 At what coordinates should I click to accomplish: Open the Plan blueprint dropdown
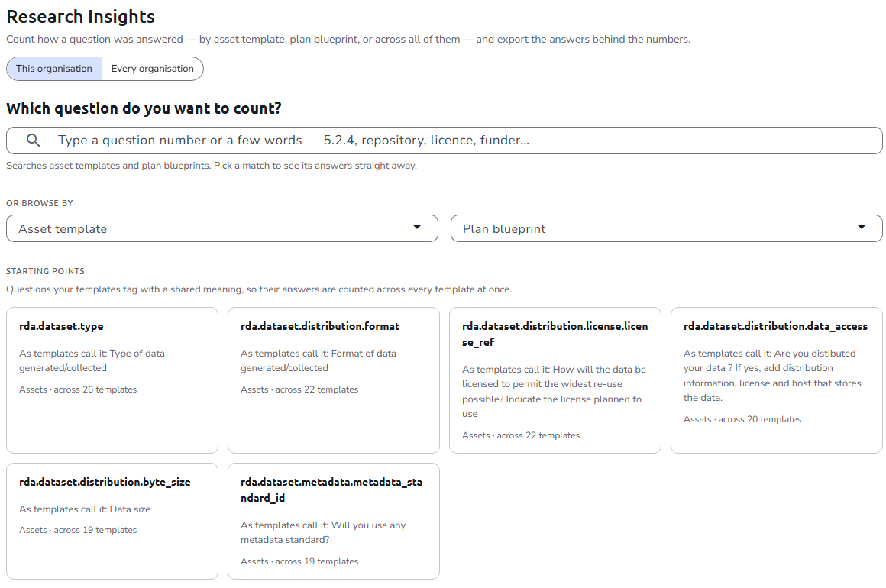(x=666, y=228)
